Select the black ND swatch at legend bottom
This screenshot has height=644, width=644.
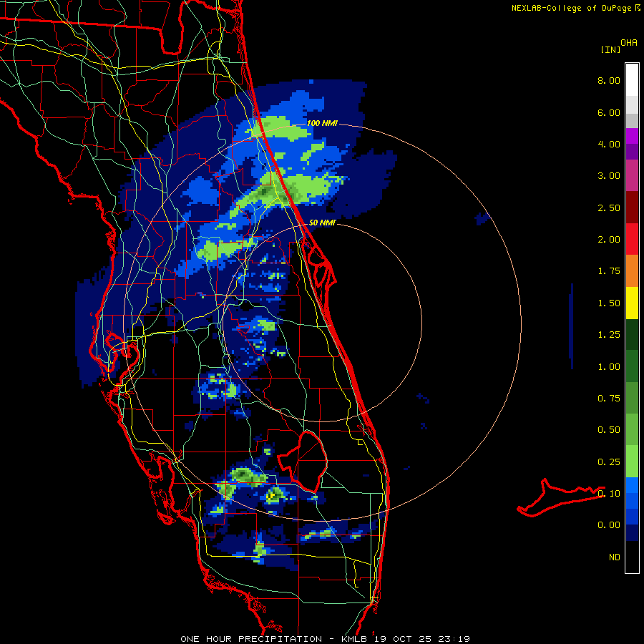[x=632, y=557]
